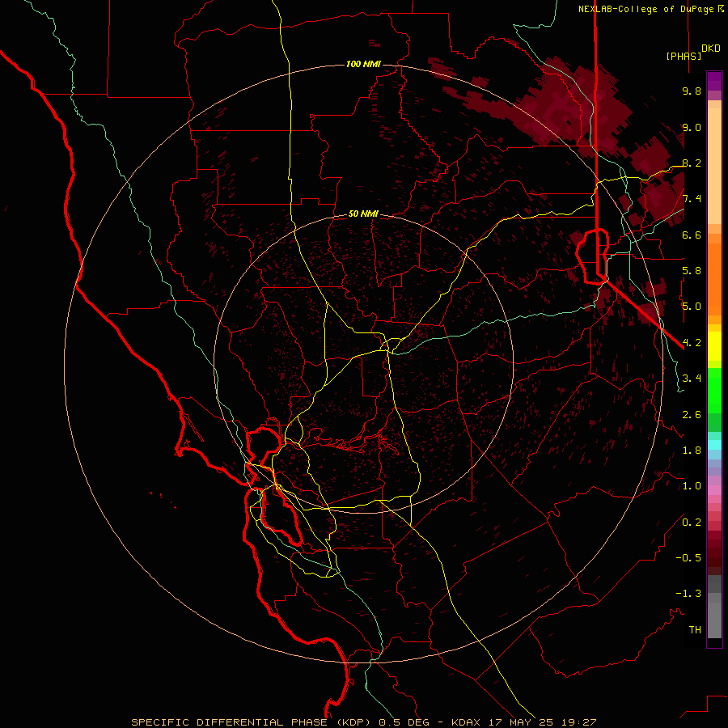Click the 0.2 legend value
The width and height of the screenshot is (728, 728).
(692, 523)
